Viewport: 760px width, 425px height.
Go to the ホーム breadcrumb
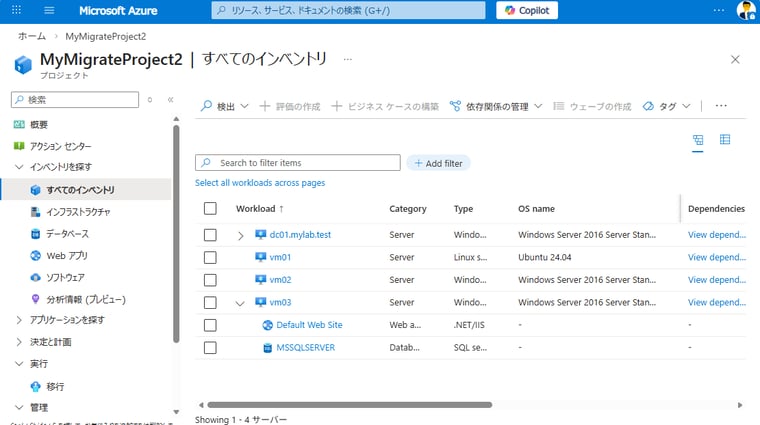[x=32, y=36]
